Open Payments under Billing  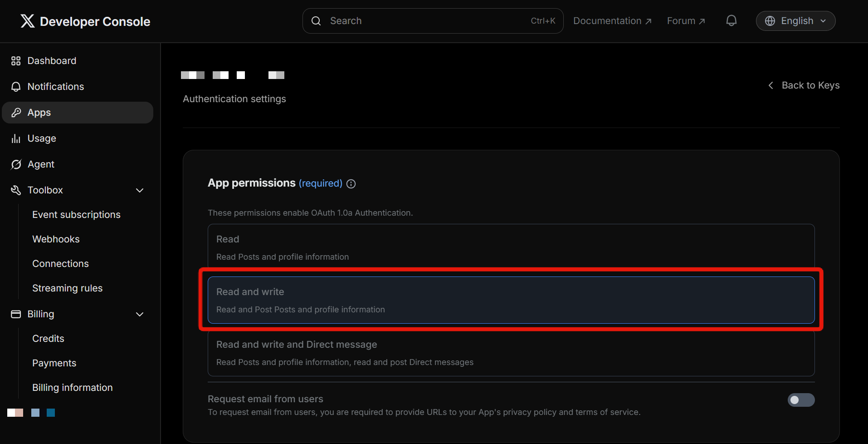(54, 363)
